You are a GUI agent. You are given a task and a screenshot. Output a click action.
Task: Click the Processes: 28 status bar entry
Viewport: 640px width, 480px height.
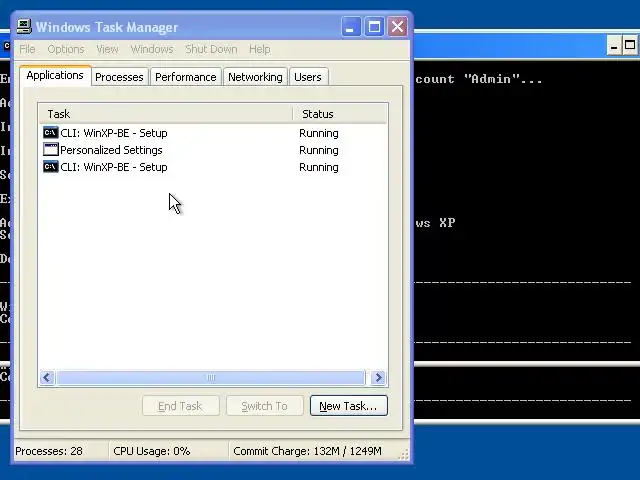[x=49, y=451]
